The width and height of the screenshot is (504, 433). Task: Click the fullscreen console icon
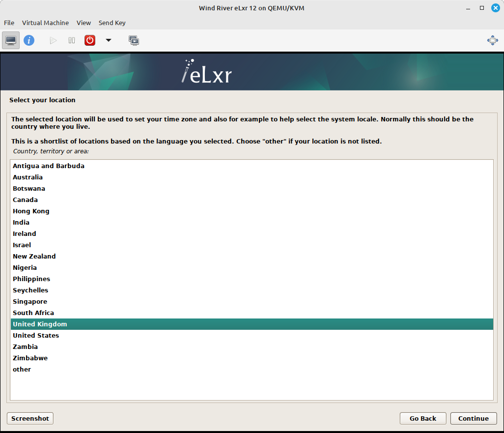[492, 40]
